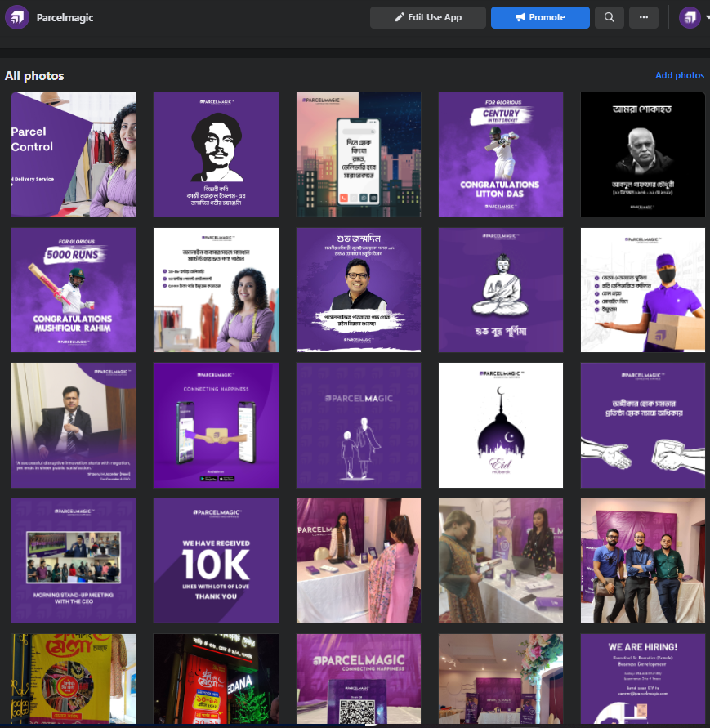Open the meditating Buddha illustration photo

coord(501,290)
